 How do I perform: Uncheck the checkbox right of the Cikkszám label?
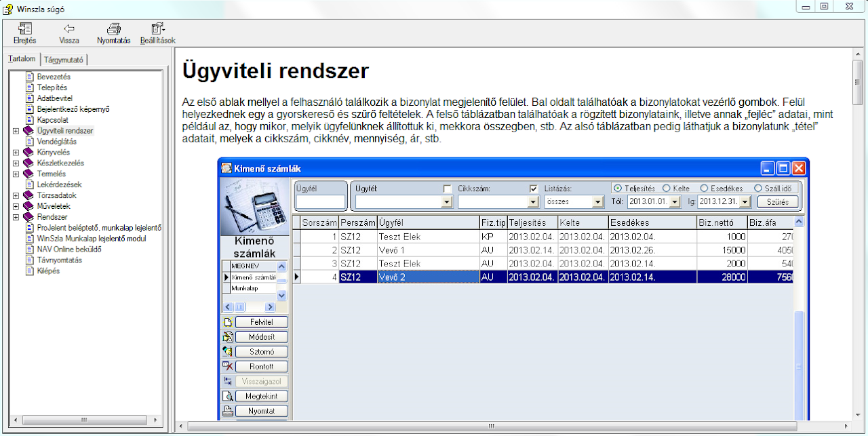(534, 189)
